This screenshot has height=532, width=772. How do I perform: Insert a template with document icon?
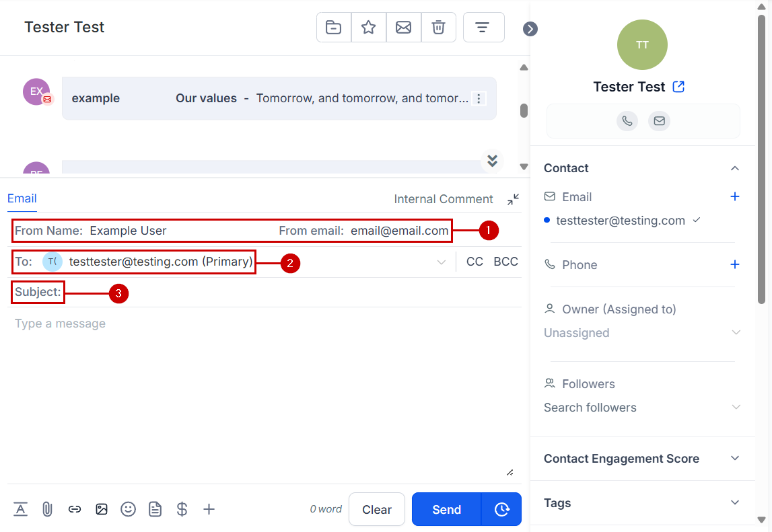tap(155, 509)
